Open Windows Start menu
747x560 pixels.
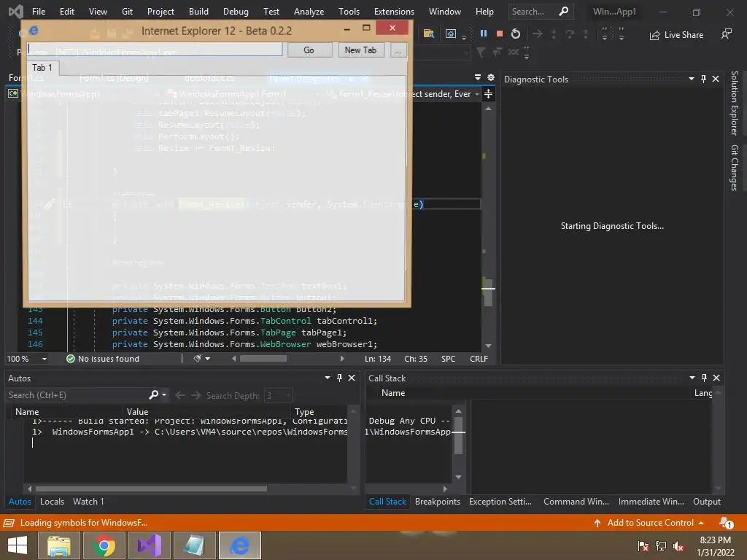pos(18,545)
